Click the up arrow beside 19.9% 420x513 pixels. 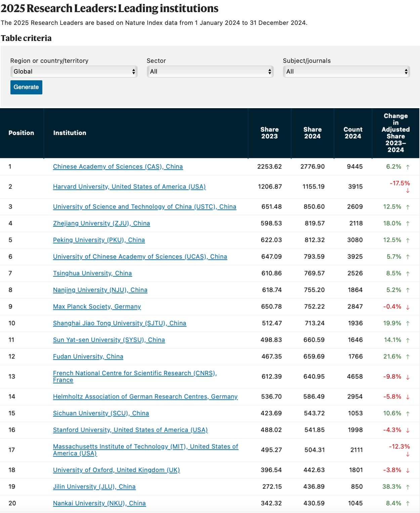coord(408,324)
